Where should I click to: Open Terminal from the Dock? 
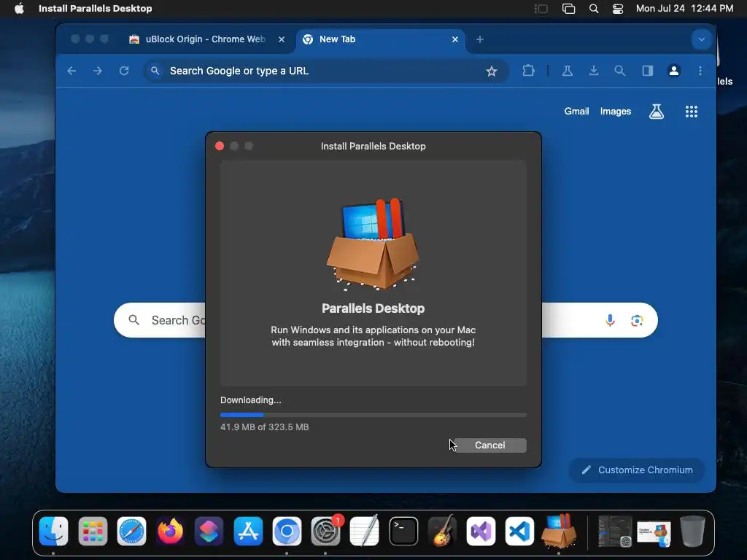pos(403,531)
